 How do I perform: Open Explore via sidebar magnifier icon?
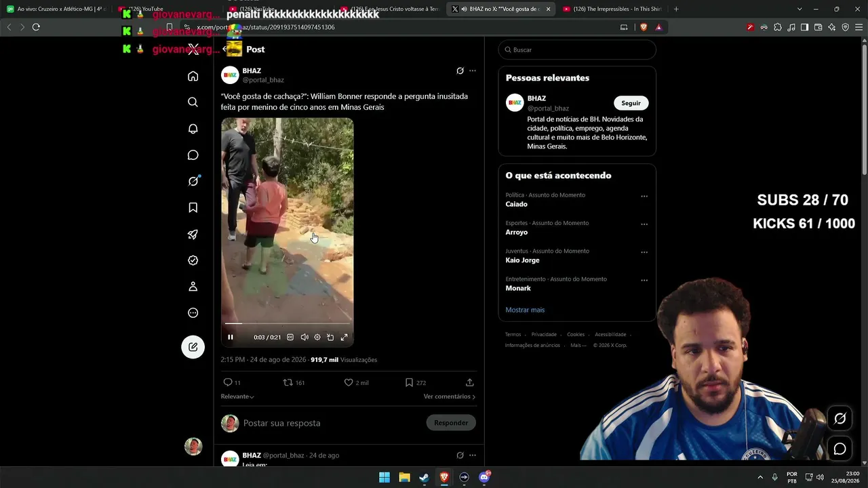point(193,102)
